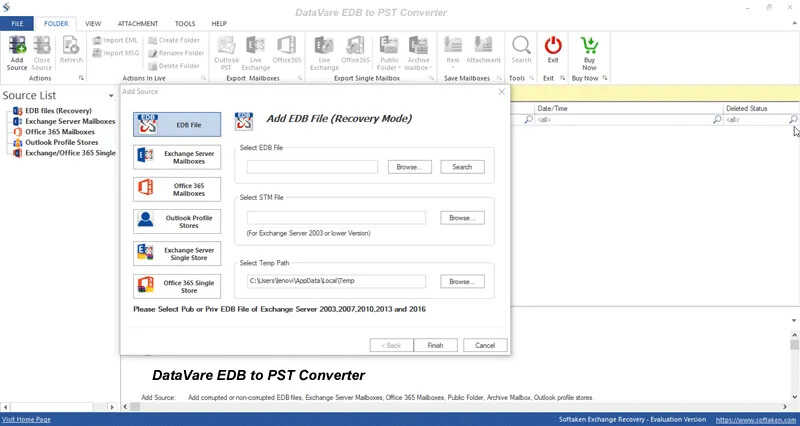Image resolution: width=800 pixels, height=426 pixels.
Task: Switch to the TOOLS ribbon tab
Action: coord(185,21)
